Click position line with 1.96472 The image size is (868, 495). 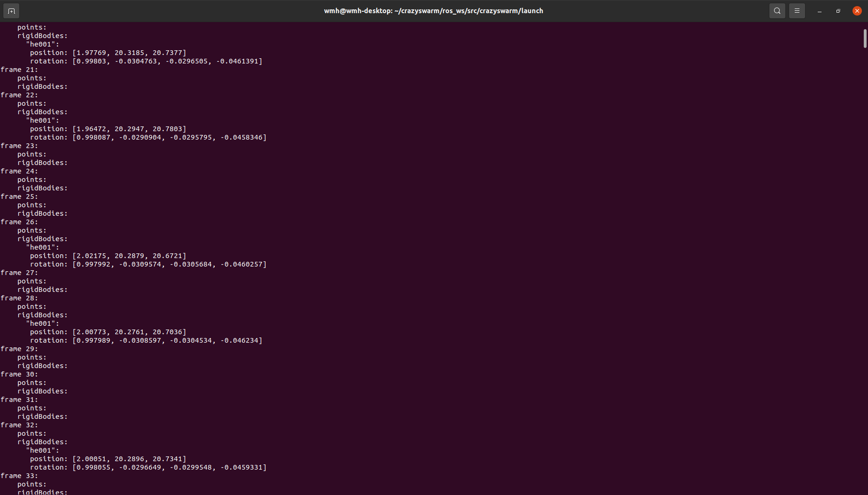(x=108, y=129)
